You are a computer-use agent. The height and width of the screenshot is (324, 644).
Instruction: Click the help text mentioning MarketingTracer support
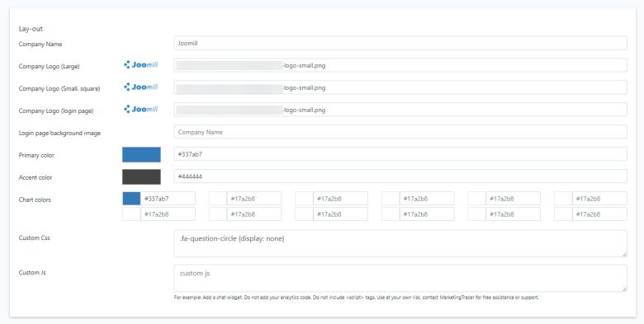pos(356,298)
